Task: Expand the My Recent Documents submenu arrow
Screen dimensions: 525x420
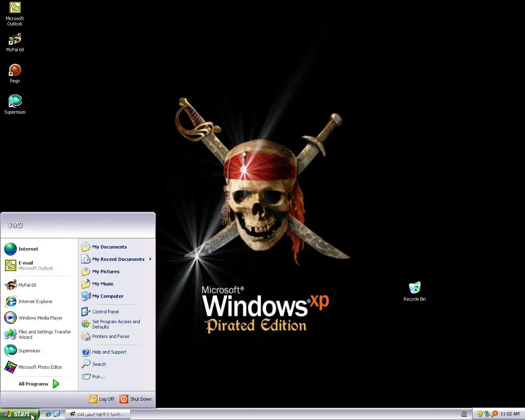Action: point(151,259)
